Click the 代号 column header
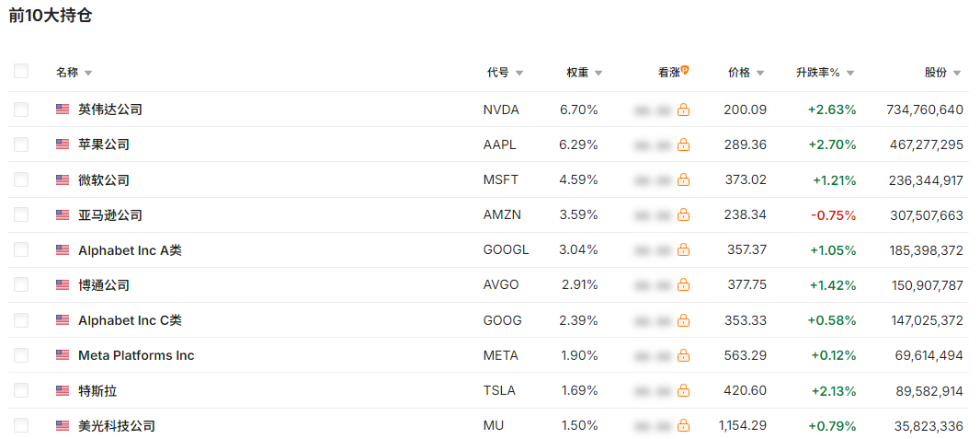Image resolution: width=980 pixels, height=439 pixels. [x=498, y=73]
